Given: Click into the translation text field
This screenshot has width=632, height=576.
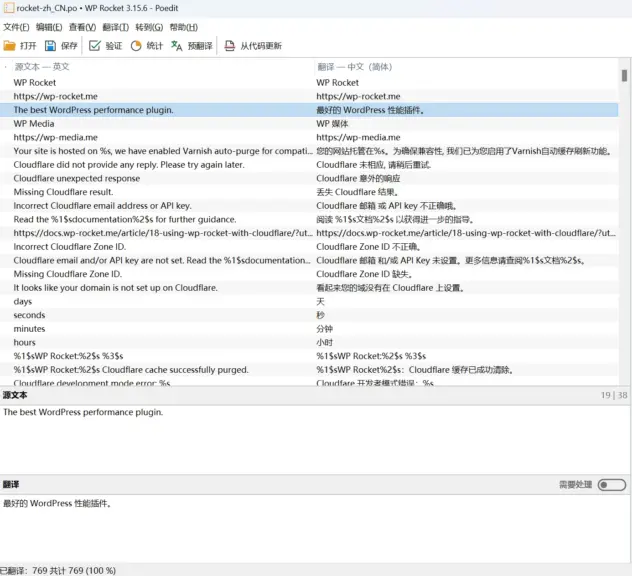Looking at the screenshot, I should (314, 528).
